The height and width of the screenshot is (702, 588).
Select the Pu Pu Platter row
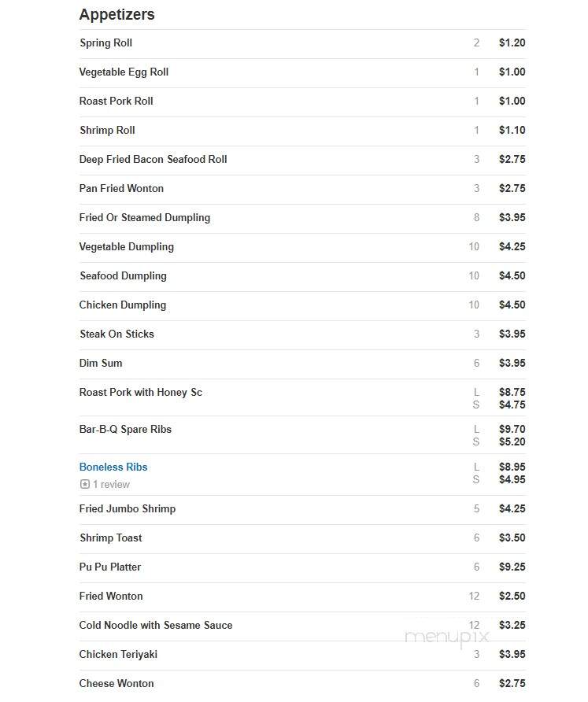click(x=302, y=567)
